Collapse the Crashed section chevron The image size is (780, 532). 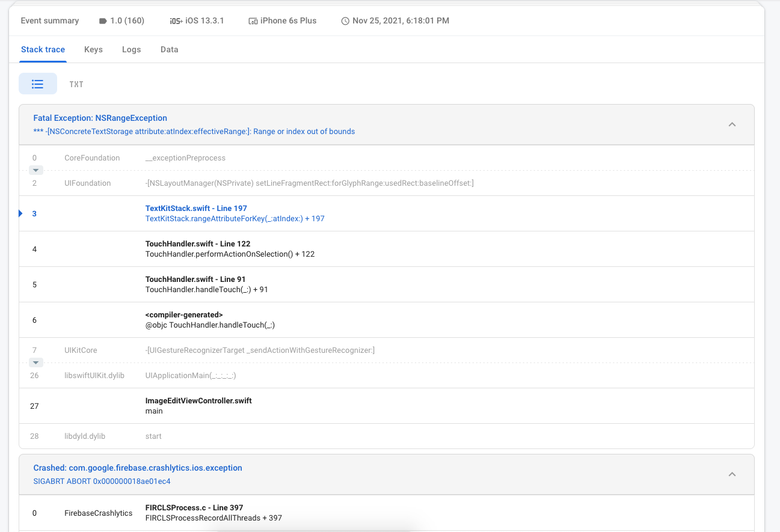click(732, 474)
